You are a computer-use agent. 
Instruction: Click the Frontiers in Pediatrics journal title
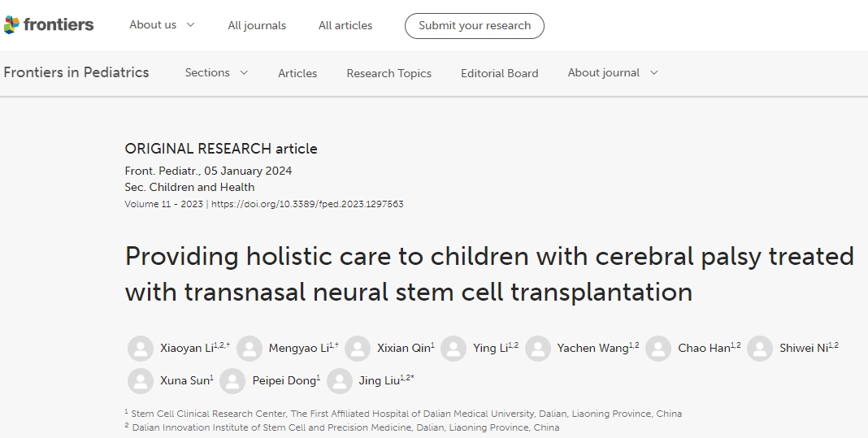76,72
